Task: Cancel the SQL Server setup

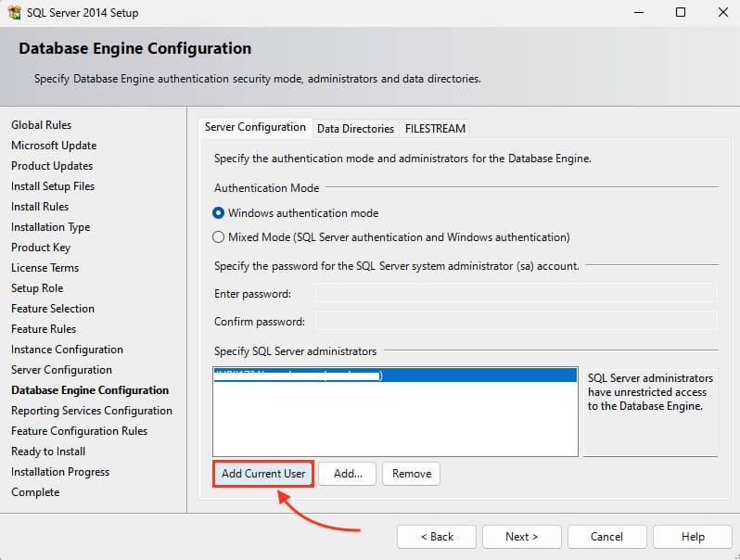Action: (x=606, y=536)
